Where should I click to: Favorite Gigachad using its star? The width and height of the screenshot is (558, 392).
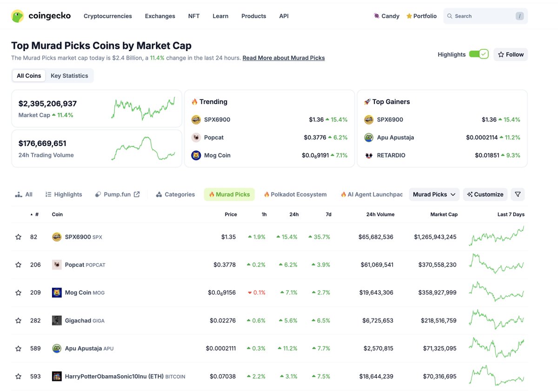18,320
